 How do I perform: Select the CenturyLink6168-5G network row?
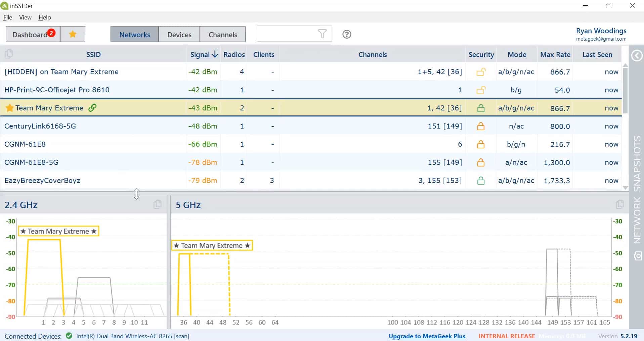[x=311, y=126]
